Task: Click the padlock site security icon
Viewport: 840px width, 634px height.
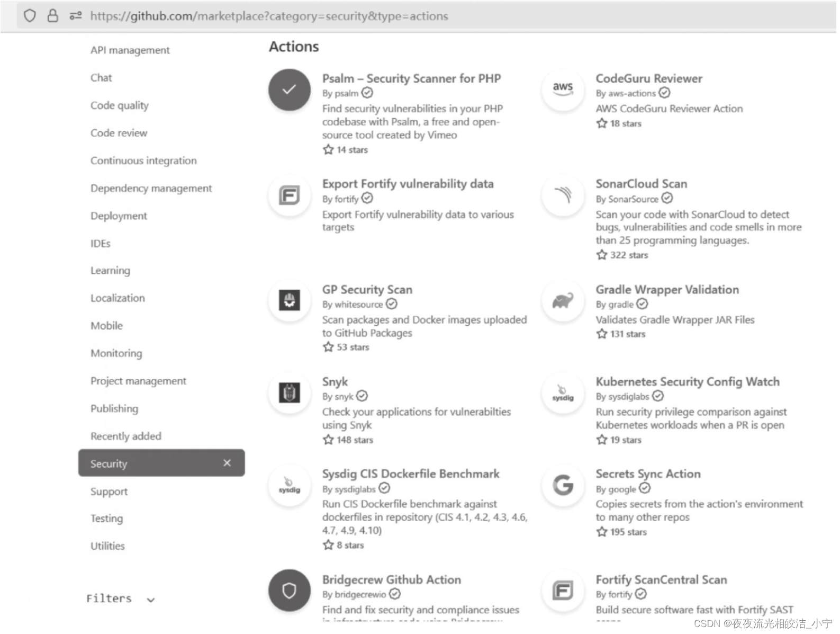Action: pyautogui.click(x=52, y=16)
